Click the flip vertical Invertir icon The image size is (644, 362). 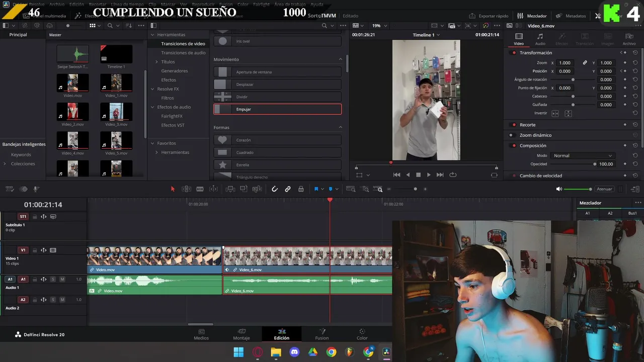coord(568,114)
